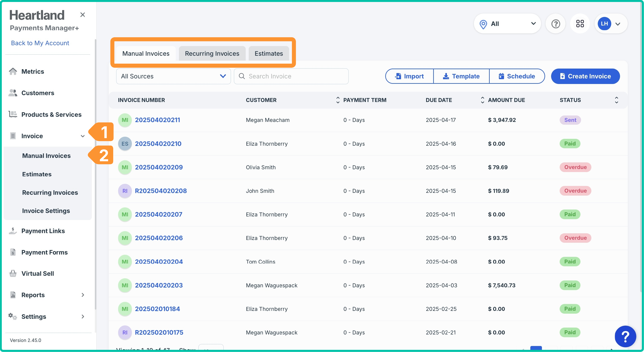This screenshot has width=644, height=352.
Task: Close the sidebar with the X icon
Action: click(x=82, y=15)
